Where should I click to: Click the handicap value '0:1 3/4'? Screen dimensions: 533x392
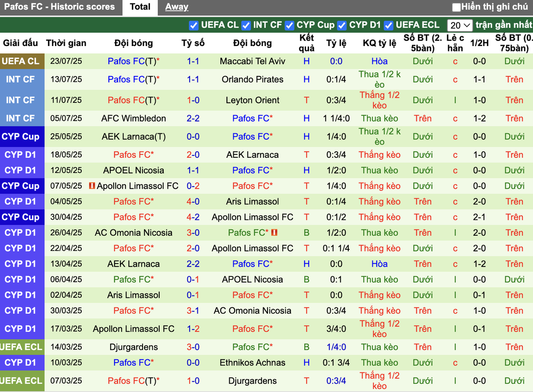[x=336, y=363]
